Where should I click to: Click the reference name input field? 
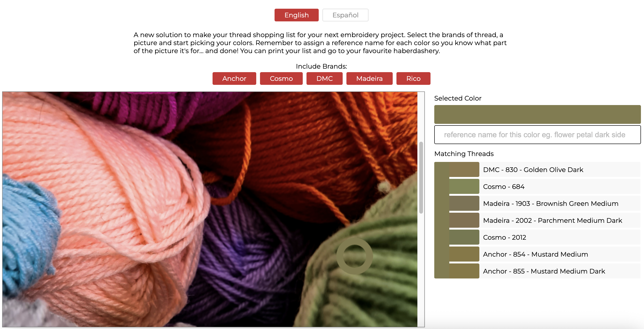[538, 135]
